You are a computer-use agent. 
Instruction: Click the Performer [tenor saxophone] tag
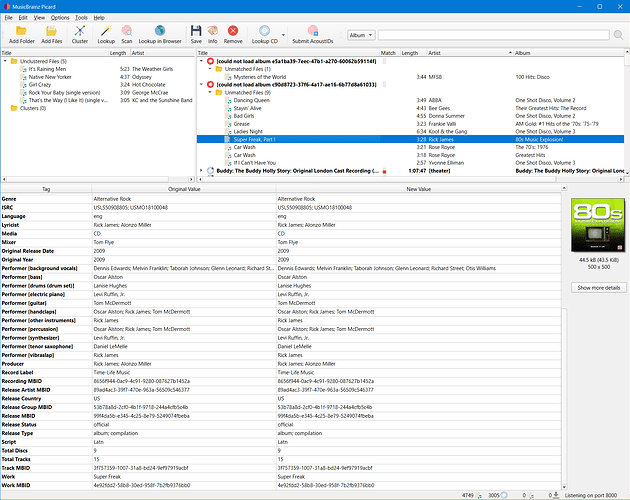pos(37,346)
